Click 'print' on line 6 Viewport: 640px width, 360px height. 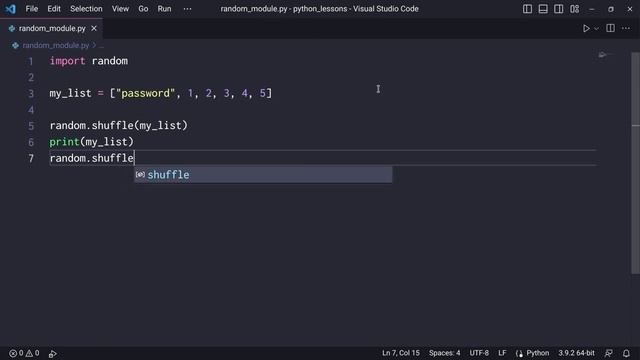click(x=64, y=142)
